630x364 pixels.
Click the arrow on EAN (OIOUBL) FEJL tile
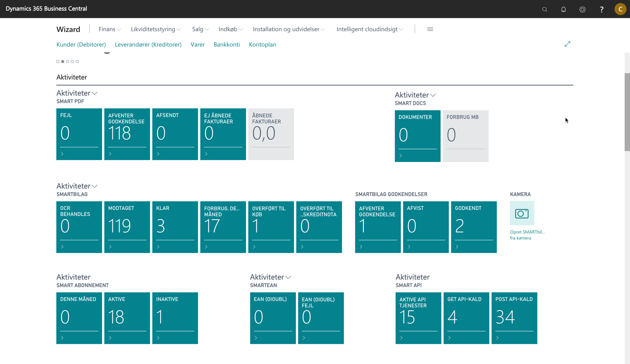tap(304, 338)
